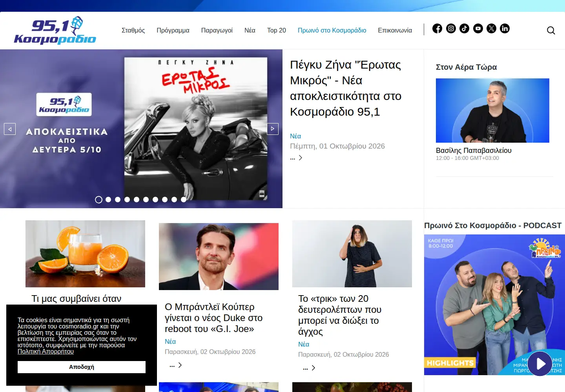Click Νέα category under Πέγκυ Ζήνα article
The image size is (565, 392).
[x=295, y=136]
